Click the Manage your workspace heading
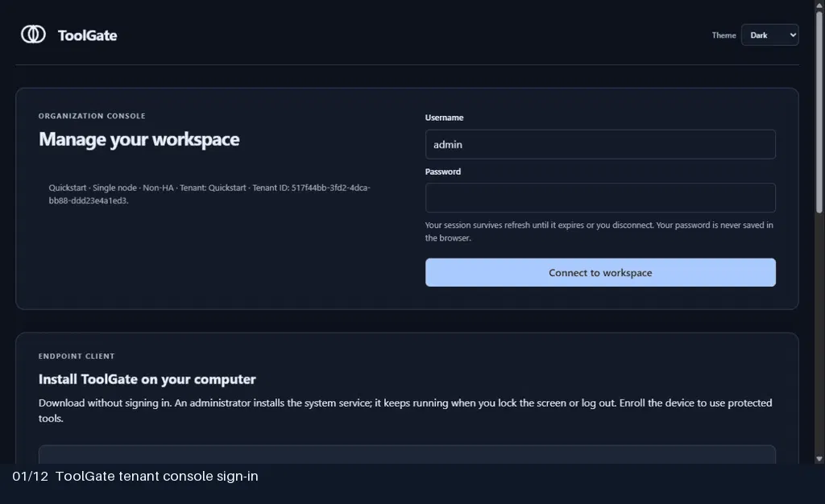 pos(139,139)
